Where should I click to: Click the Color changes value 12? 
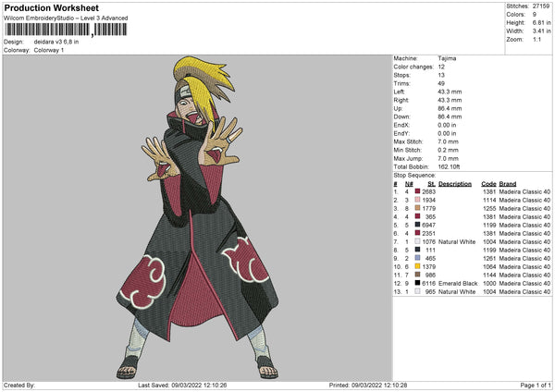click(x=441, y=67)
